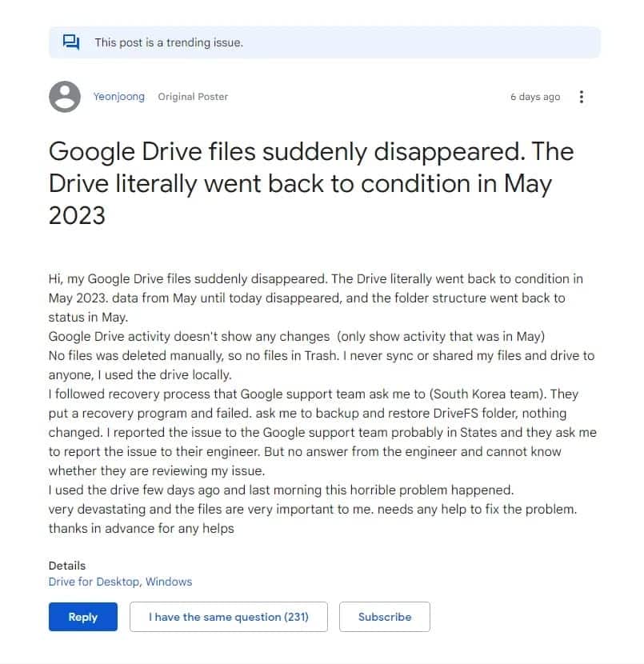Open the 'Drive for Desktop' details link
Viewport: 644px width, 664px height.
(x=94, y=582)
